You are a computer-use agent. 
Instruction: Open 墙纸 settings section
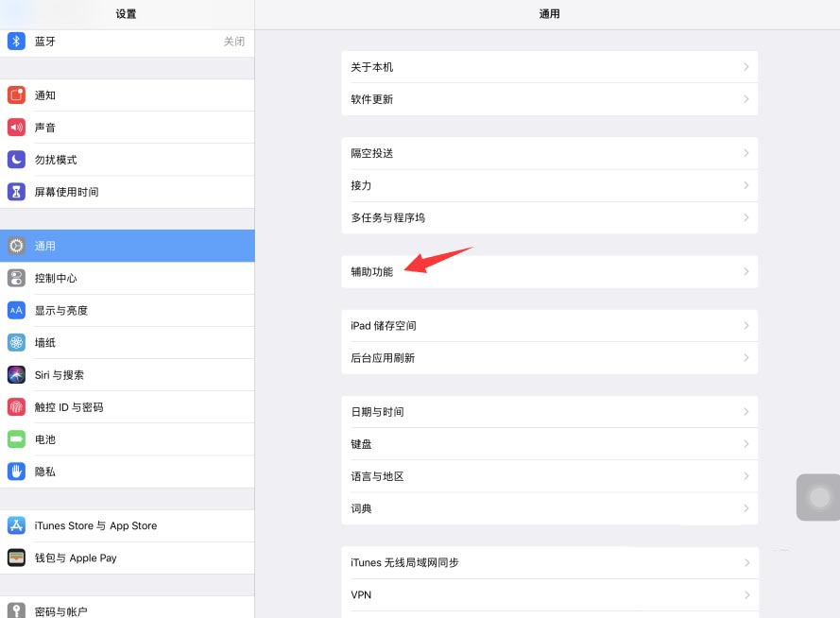(x=127, y=342)
